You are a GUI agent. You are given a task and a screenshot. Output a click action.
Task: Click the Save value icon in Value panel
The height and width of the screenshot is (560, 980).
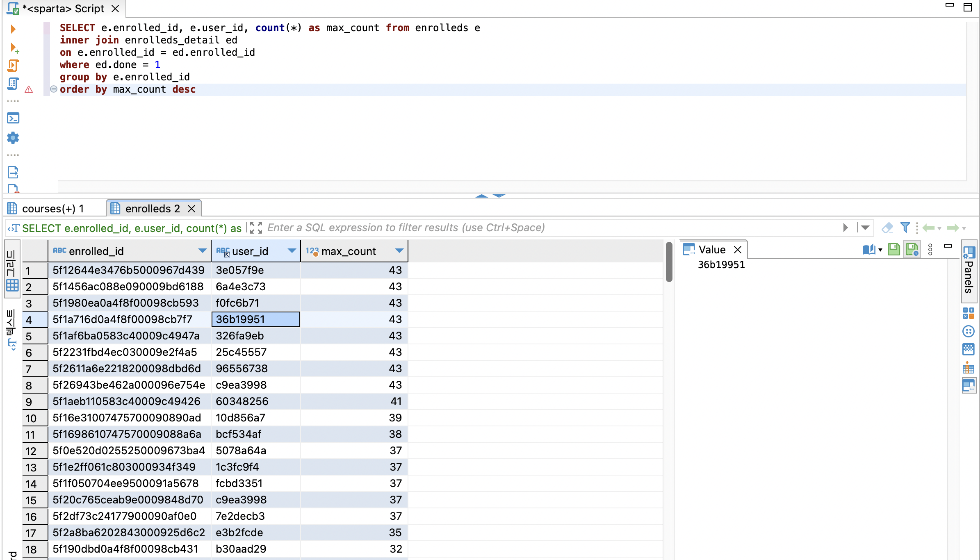[x=893, y=249]
